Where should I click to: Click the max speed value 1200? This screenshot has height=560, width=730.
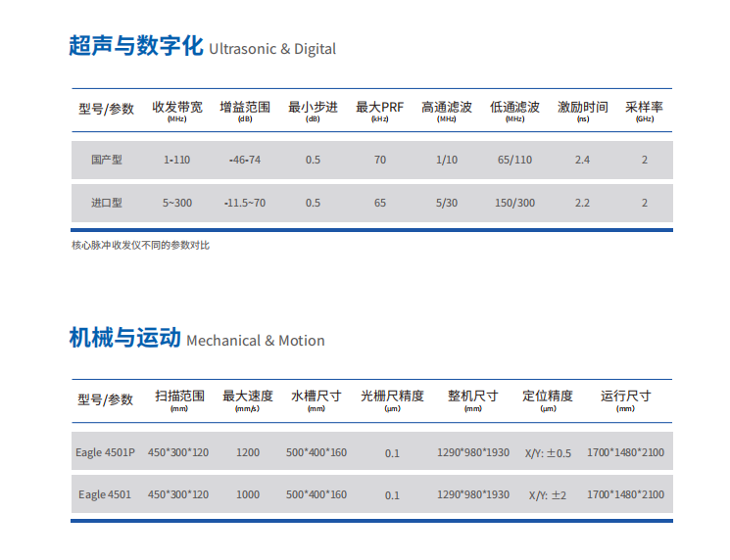tap(248, 452)
